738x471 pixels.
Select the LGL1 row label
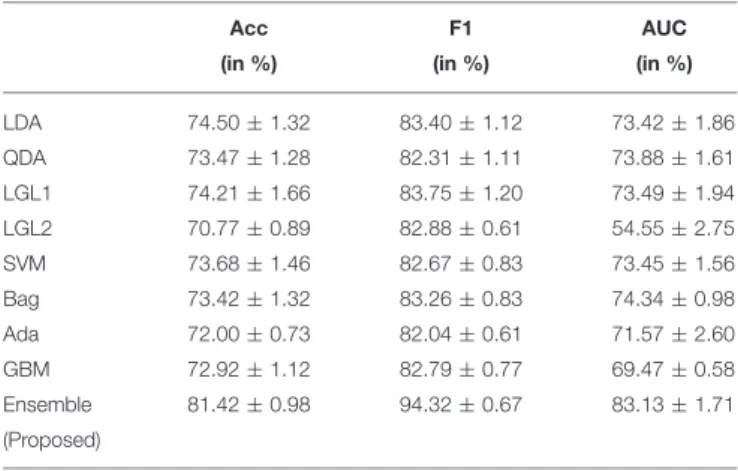click(x=26, y=193)
